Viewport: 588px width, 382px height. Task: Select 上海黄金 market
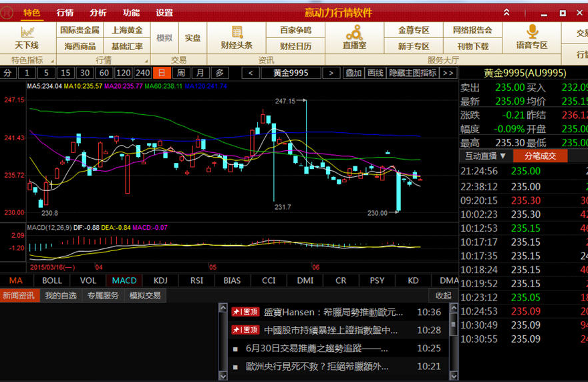click(127, 30)
